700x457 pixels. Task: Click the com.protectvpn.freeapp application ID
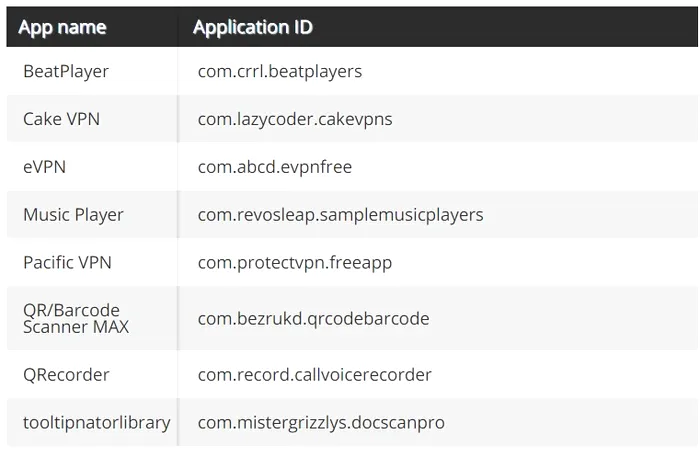point(295,263)
